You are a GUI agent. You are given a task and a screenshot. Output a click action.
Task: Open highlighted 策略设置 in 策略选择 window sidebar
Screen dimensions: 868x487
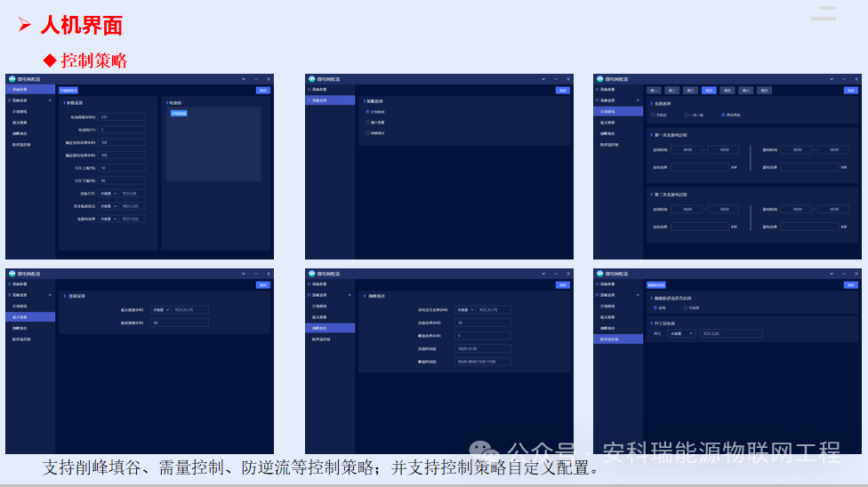click(x=330, y=100)
